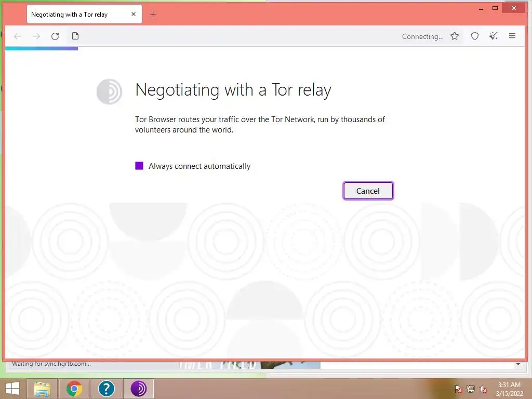This screenshot has width=532, height=399.
Task: Click the 3:31 AM clock in taskbar
Action: pos(509,385)
